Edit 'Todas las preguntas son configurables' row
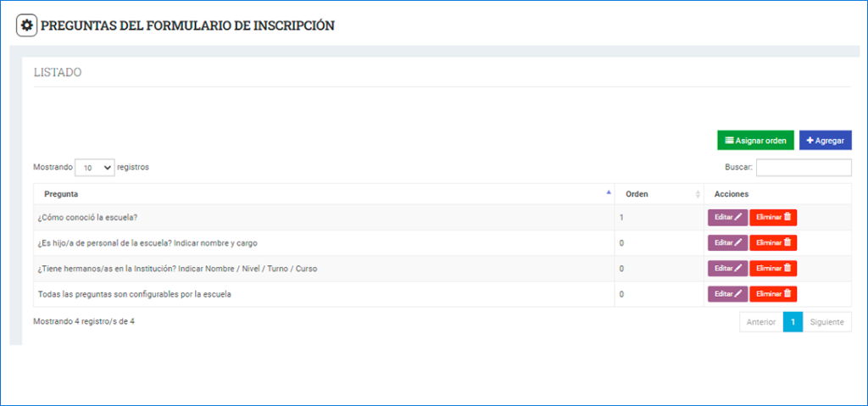Image resolution: width=868 pixels, height=406 pixels. [727, 294]
